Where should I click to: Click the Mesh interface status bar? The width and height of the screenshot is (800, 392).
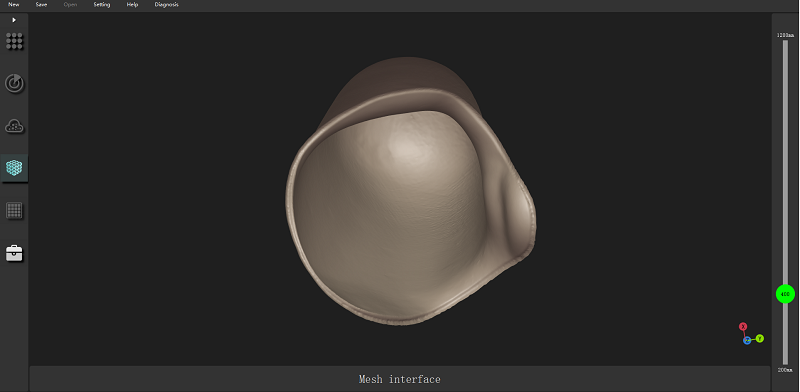coord(399,379)
